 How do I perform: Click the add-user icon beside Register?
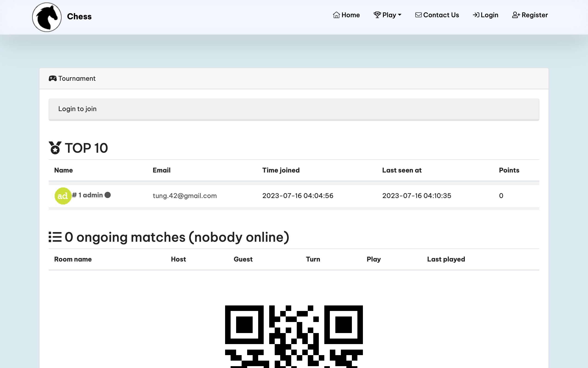pyautogui.click(x=516, y=15)
